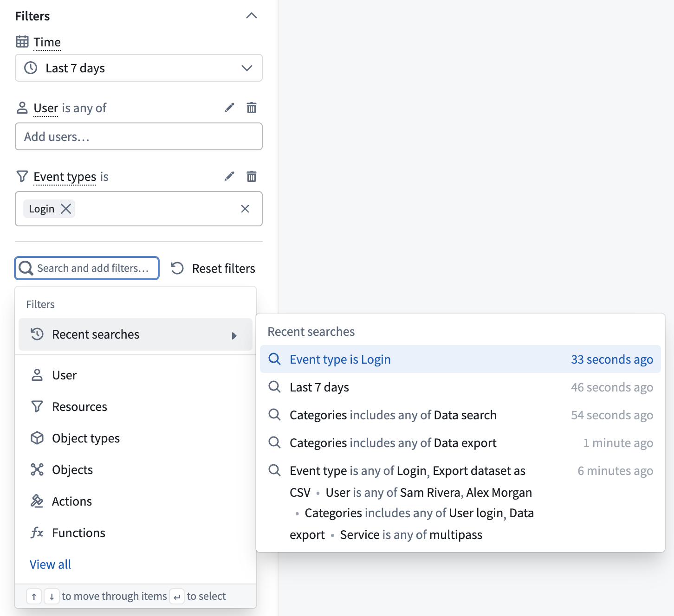Click the User underlined filter label
Image resolution: width=674 pixels, height=616 pixels.
click(x=45, y=108)
